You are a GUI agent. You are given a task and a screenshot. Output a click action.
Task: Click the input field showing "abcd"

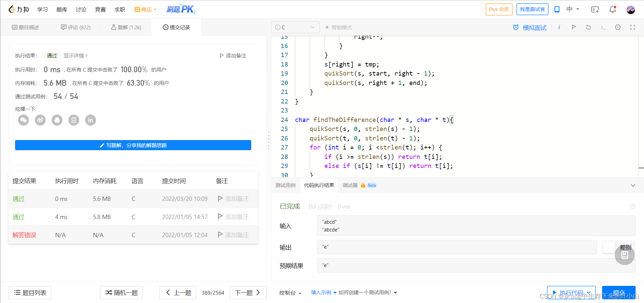point(476,226)
